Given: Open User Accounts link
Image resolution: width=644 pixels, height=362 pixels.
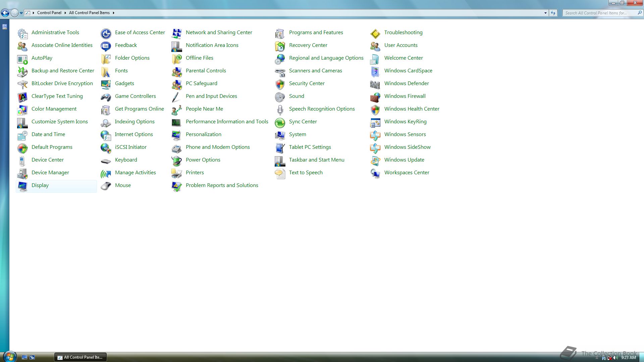Looking at the screenshot, I should (x=401, y=45).
